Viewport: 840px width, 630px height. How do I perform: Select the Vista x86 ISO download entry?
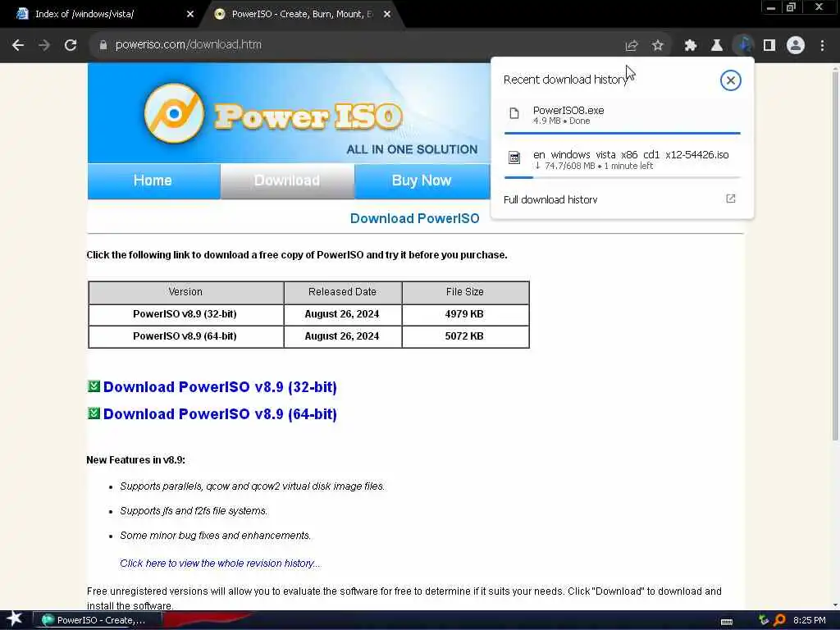622,160
